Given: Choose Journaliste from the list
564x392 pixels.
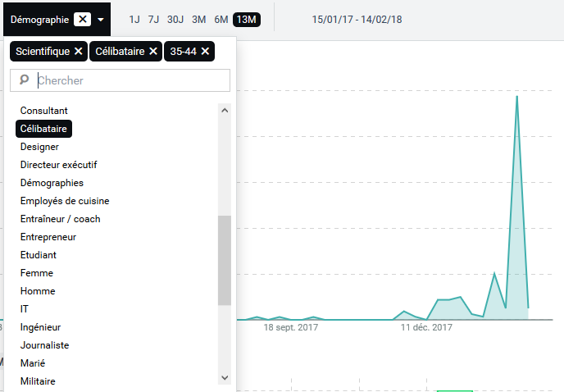Looking at the screenshot, I should point(44,345).
